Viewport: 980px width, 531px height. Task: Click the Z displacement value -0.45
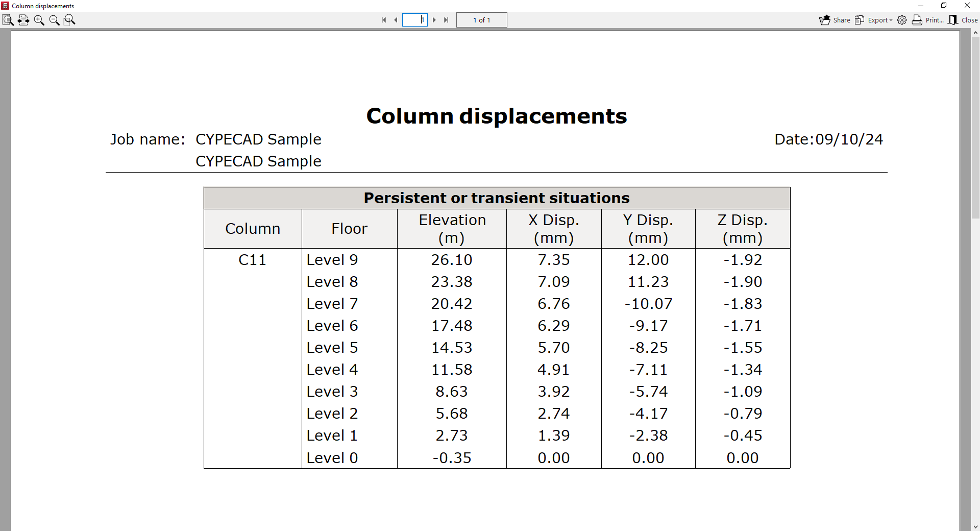coord(743,436)
